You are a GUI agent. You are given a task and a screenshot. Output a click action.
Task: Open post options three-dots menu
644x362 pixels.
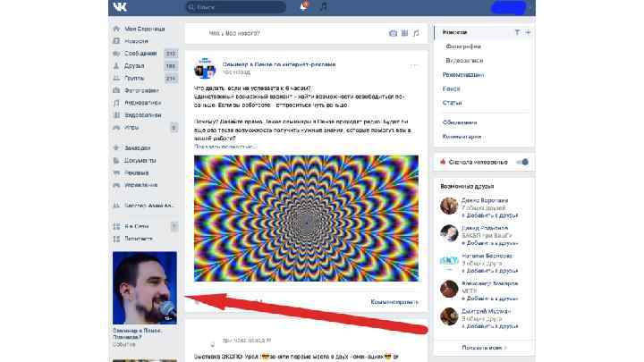pyautogui.click(x=413, y=65)
